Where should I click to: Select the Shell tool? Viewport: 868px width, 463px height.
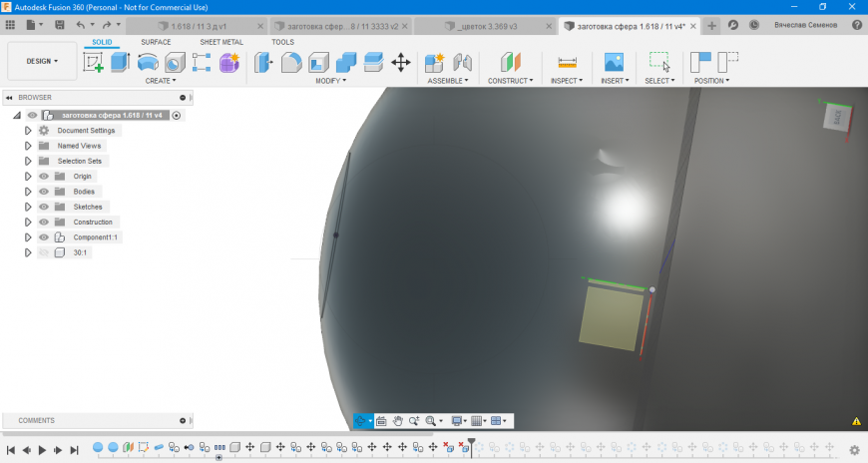(x=318, y=62)
